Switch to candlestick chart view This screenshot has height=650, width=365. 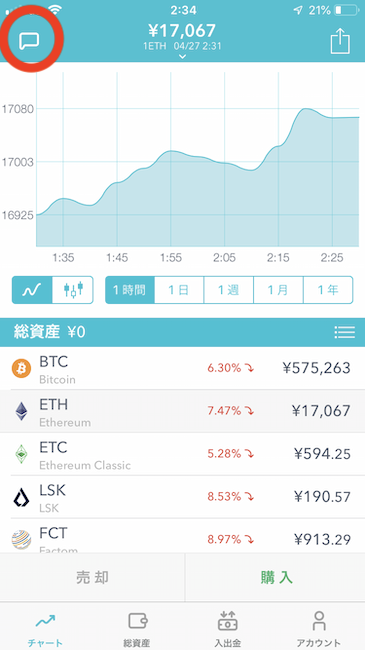pos(73,290)
